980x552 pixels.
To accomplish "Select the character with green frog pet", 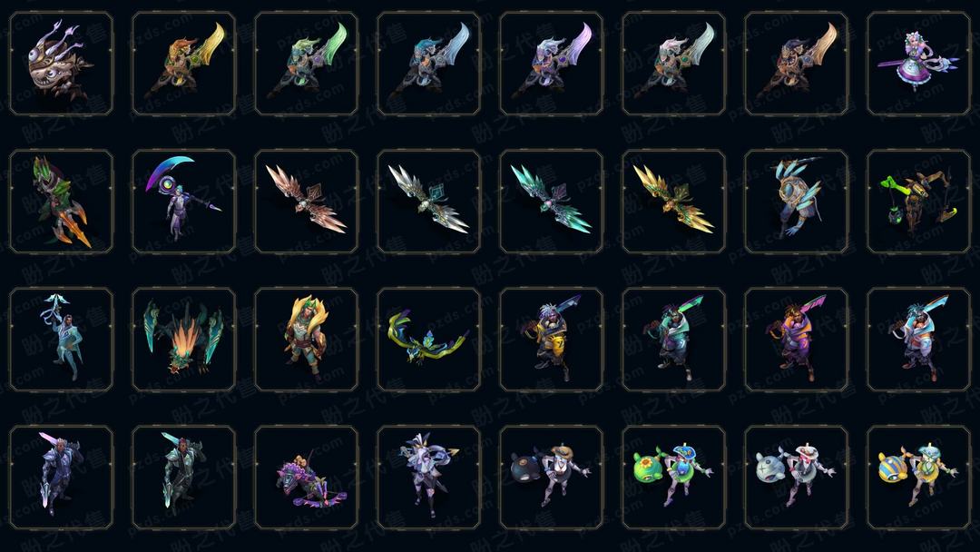I will coord(673,478).
